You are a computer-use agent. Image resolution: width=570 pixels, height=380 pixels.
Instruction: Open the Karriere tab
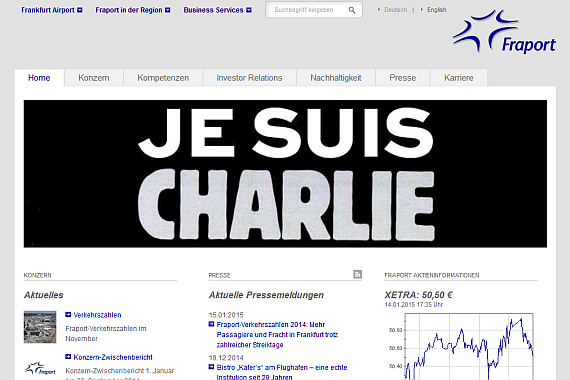click(x=458, y=78)
